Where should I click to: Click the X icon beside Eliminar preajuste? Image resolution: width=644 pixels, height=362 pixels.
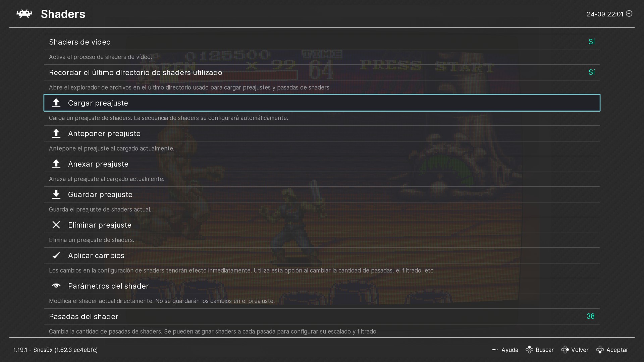coord(56,225)
